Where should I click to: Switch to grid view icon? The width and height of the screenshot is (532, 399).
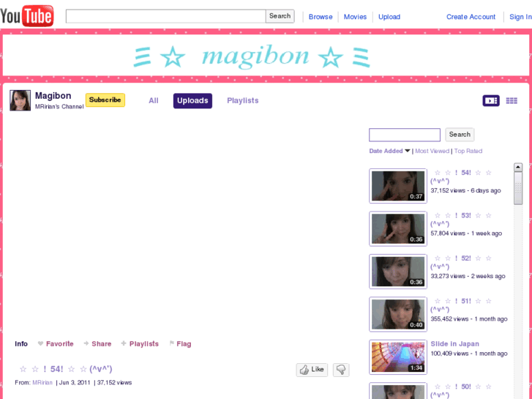(x=512, y=100)
